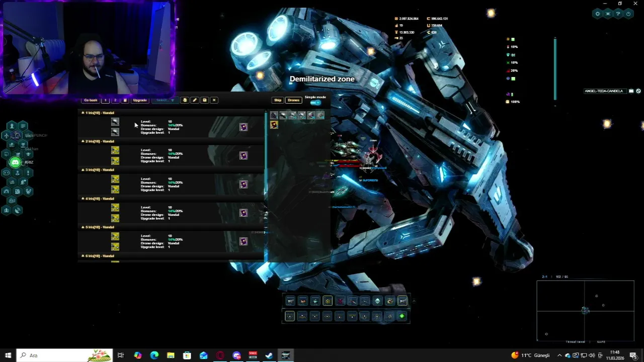Viewport: 644px width, 362px height.
Task: Click the Level: 16 text of drone 1
Action: (156, 122)
